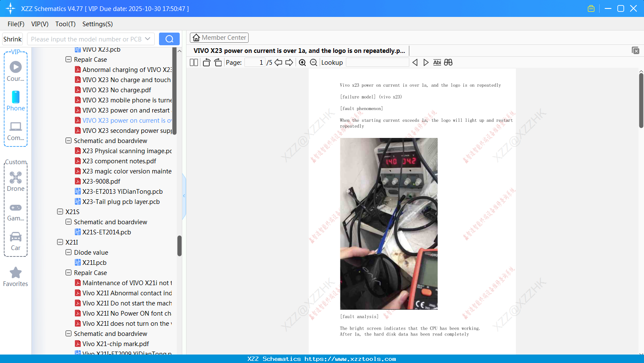
Task: Collapse the X21I tree node
Action: [x=60, y=242]
